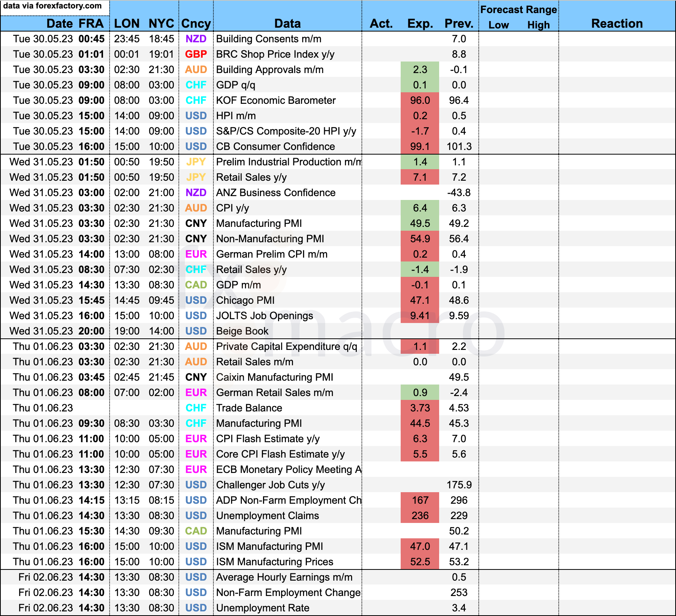This screenshot has width=676, height=616.
Task: Select the 'LON' column header
Action: click(x=127, y=23)
